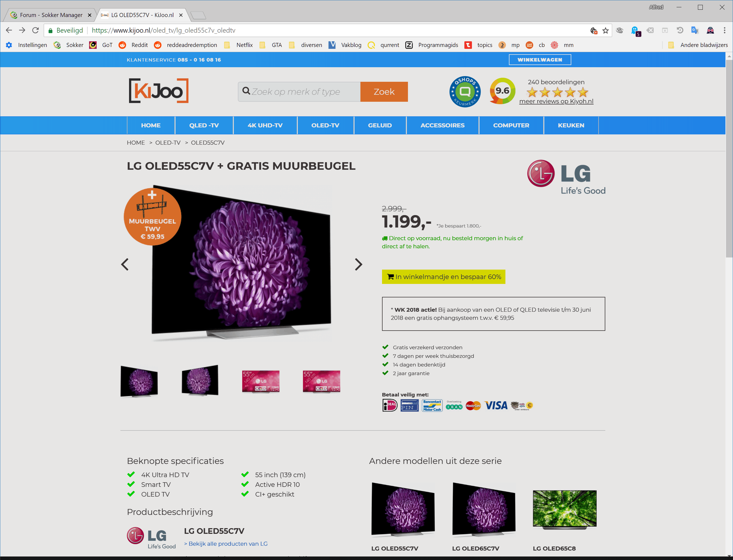Image resolution: width=733 pixels, height=560 pixels.
Task: Select the third product thumbnail image
Action: 261,381
